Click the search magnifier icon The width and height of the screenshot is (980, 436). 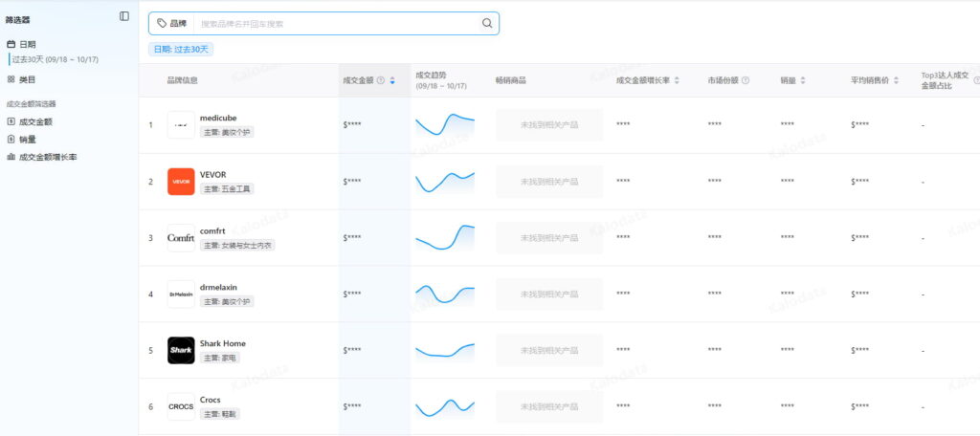487,24
